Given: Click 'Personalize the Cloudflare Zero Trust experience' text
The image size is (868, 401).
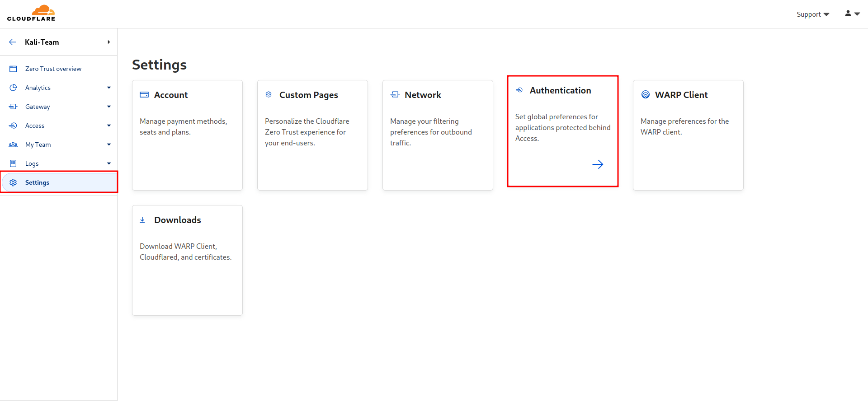Looking at the screenshot, I should click(x=307, y=132).
